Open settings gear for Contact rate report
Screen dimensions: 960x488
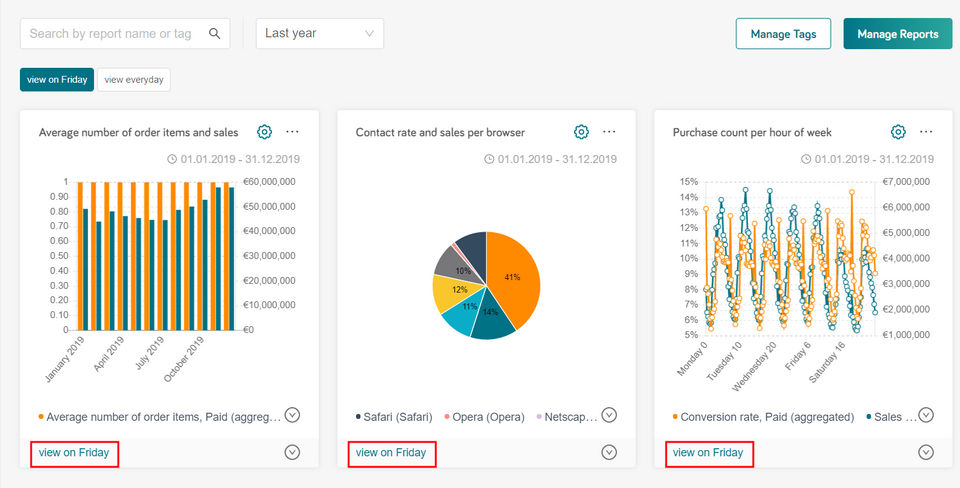[581, 132]
